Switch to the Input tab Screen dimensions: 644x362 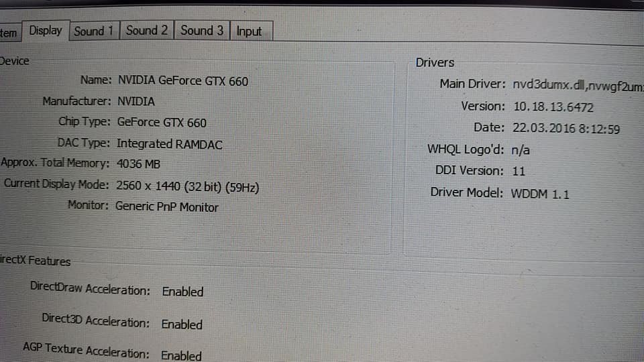[251, 32]
